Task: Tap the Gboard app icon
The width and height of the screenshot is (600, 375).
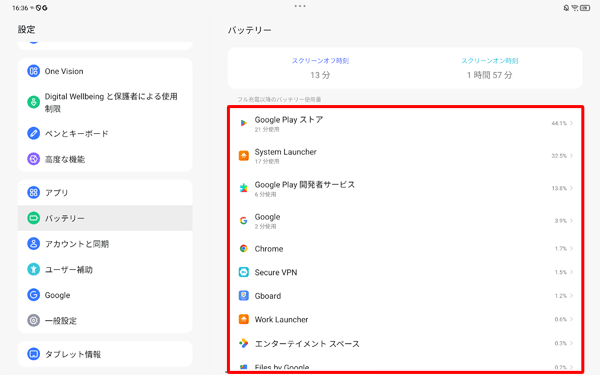Action: [243, 296]
